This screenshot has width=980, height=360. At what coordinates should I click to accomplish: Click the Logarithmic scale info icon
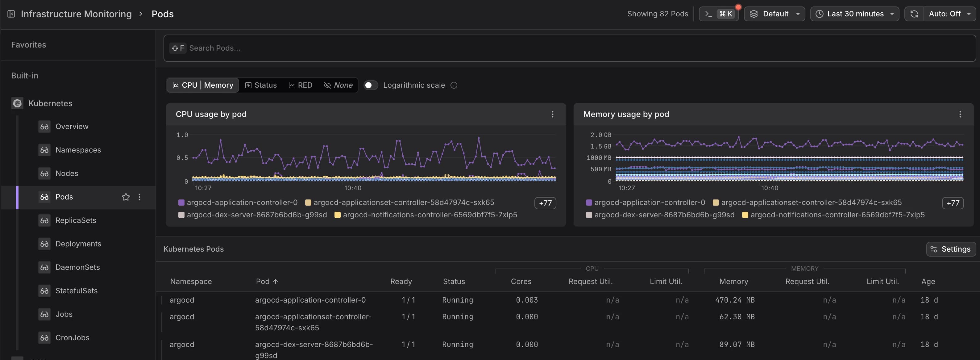click(x=454, y=85)
